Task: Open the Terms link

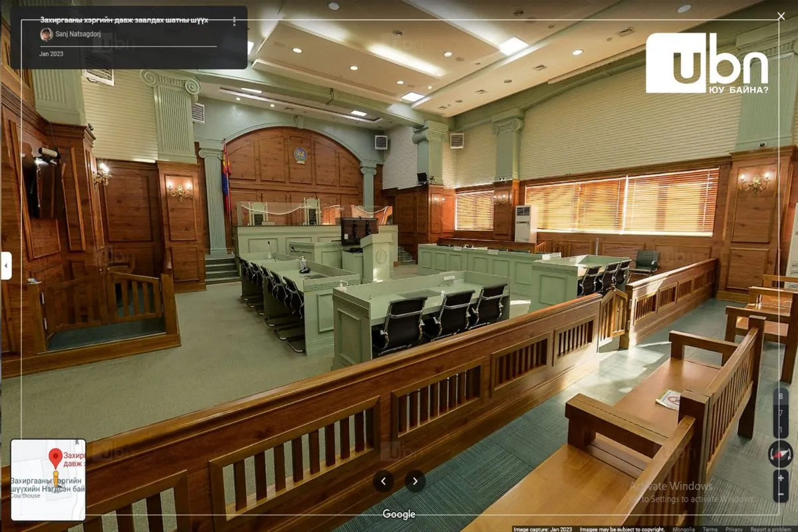Action: [x=710, y=529]
